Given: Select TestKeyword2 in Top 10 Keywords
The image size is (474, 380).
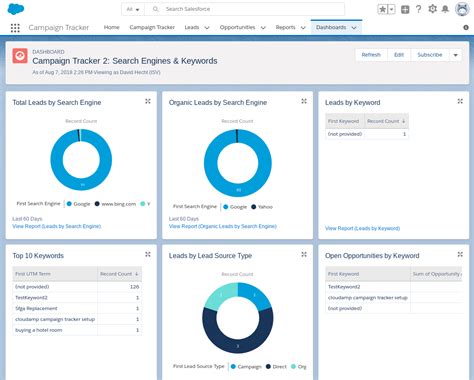Looking at the screenshot, I should [31, 298].
